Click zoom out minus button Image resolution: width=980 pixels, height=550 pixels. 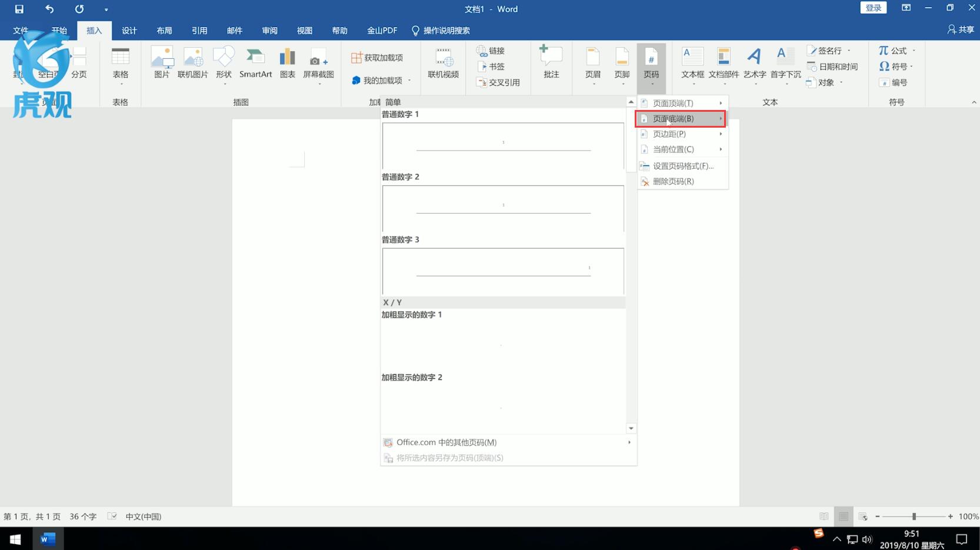pos(877,516)
